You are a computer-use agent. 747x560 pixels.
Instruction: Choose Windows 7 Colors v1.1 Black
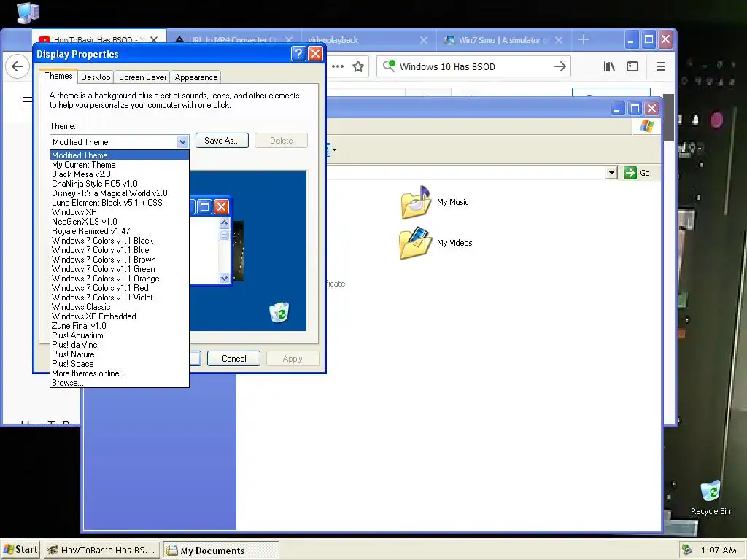[x=120, y=241]
